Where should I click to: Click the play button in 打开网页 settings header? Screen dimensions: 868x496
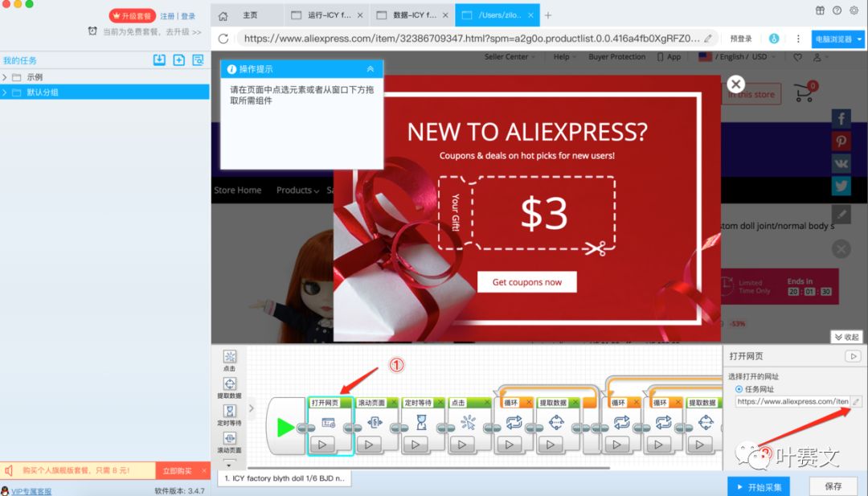(853, 356)
